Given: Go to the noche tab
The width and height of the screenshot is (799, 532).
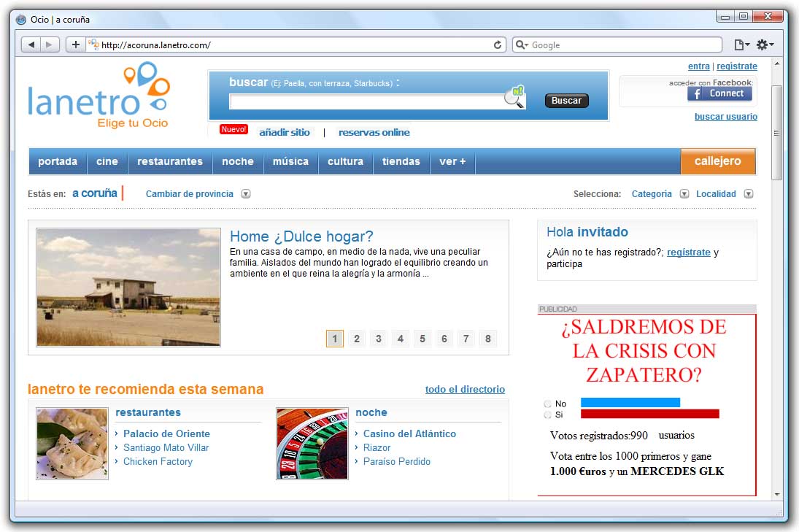Looking at the screenshot, I should pos(237,161).
